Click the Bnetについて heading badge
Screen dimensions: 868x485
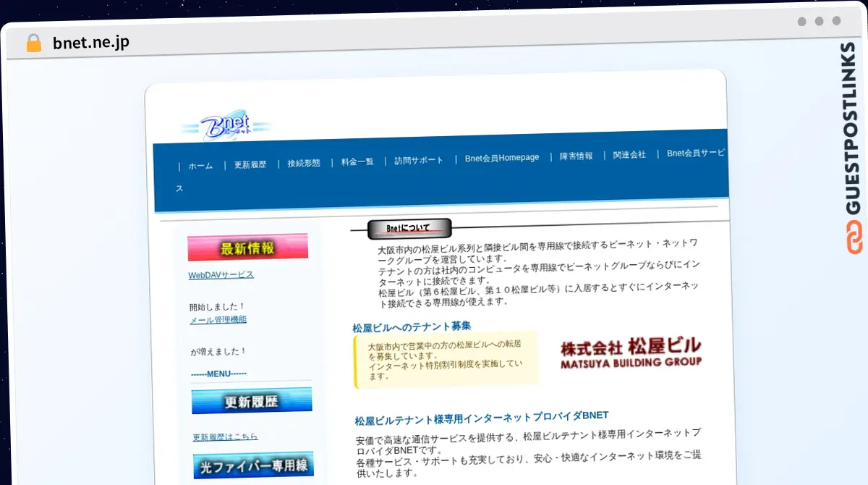(409, 229)
